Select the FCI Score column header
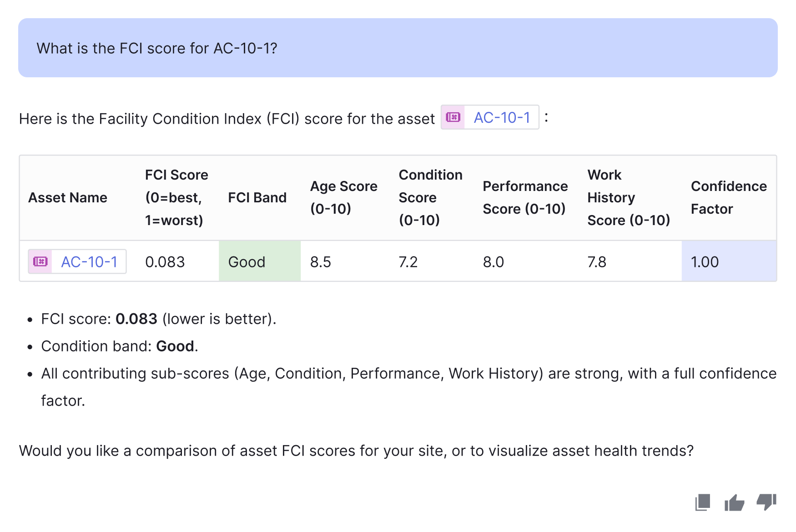 pyautogui.click(x=176, y=197)
